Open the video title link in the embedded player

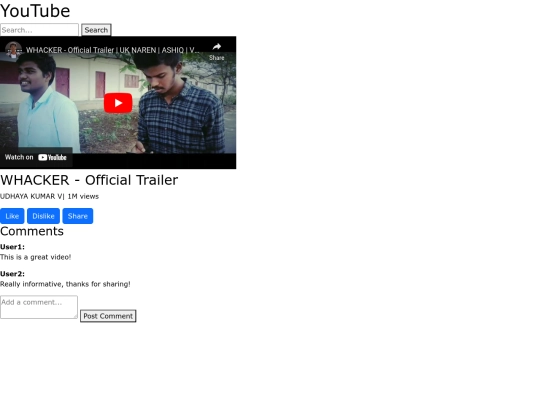click(x=113, y=50)
